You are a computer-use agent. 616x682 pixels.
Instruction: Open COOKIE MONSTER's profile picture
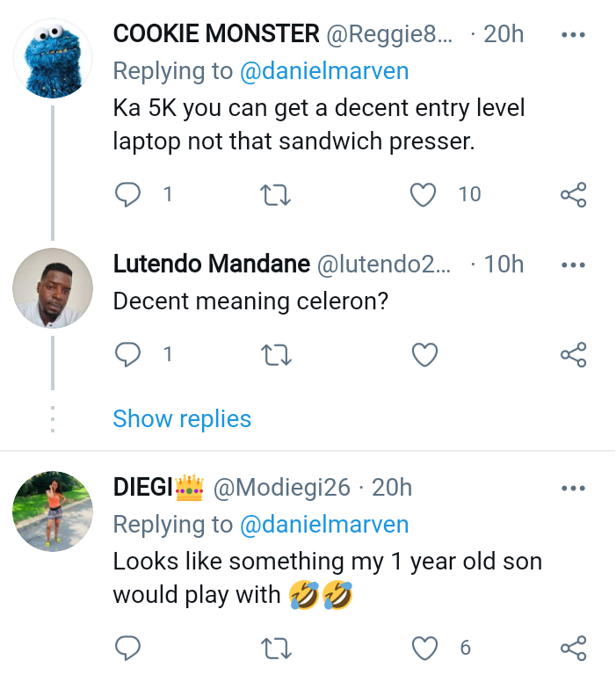click(53, 58)
